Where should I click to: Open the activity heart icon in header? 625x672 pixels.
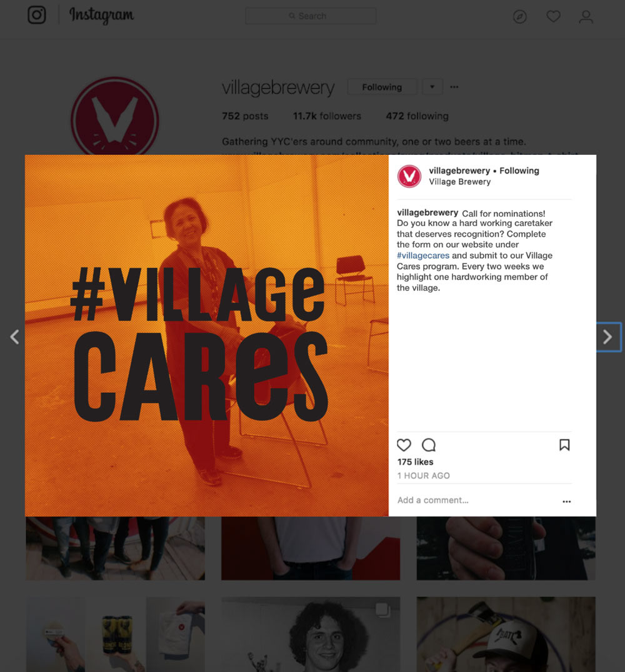tap(553, 17)
